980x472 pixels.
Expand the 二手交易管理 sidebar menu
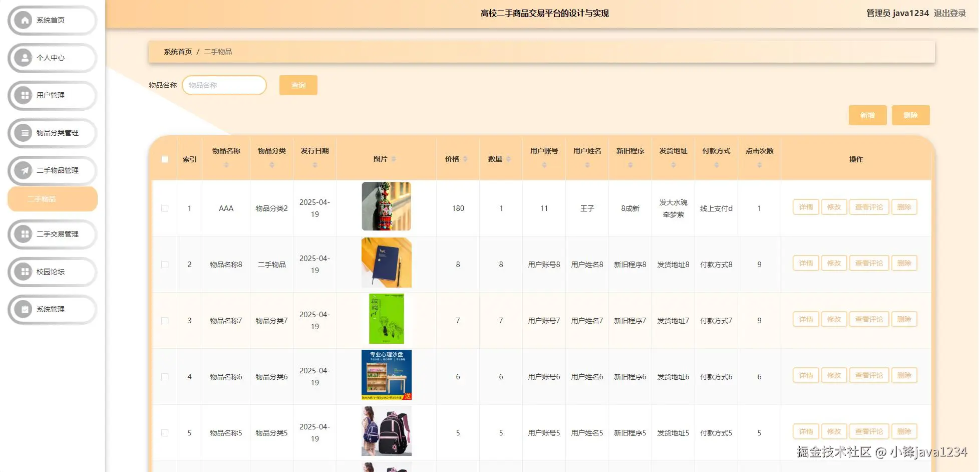click(52, 234)
